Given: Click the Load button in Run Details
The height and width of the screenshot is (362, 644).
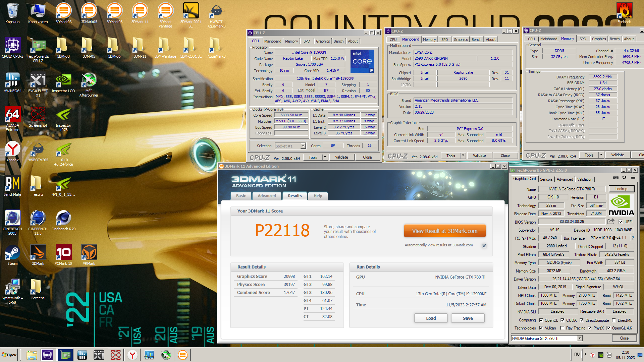Looking at the screenshot, I should (431, 318).
